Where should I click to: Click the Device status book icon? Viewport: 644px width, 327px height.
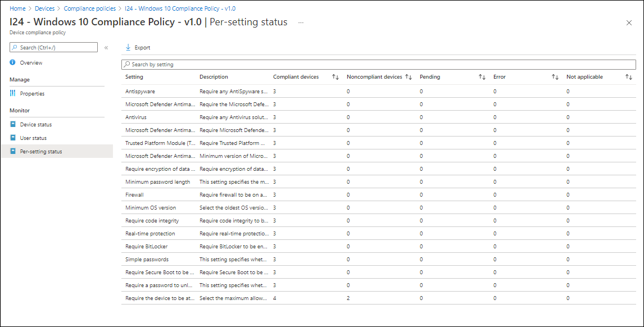click(x=13, y=124)
